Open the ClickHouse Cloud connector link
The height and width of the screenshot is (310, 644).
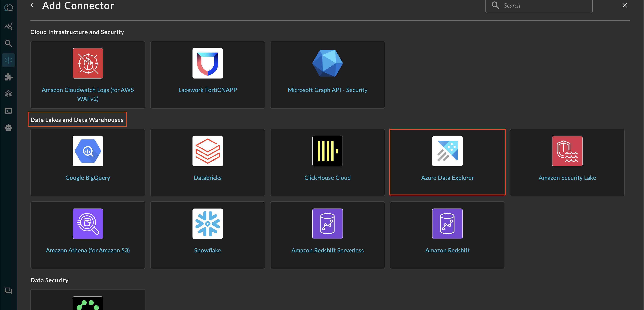pos(327,178)
